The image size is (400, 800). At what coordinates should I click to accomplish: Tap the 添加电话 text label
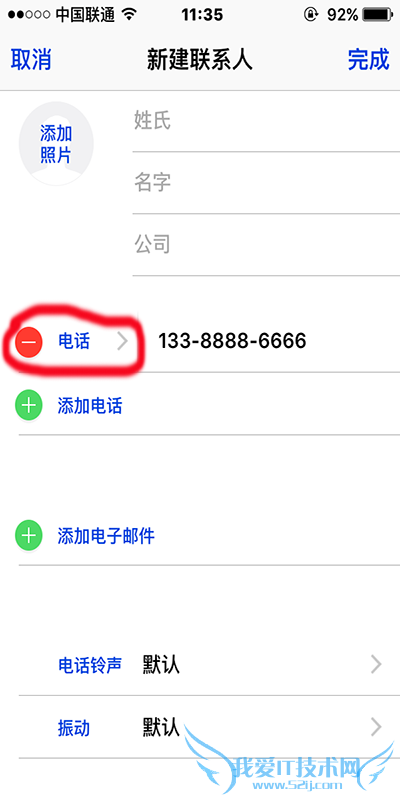tap(90, 407)
